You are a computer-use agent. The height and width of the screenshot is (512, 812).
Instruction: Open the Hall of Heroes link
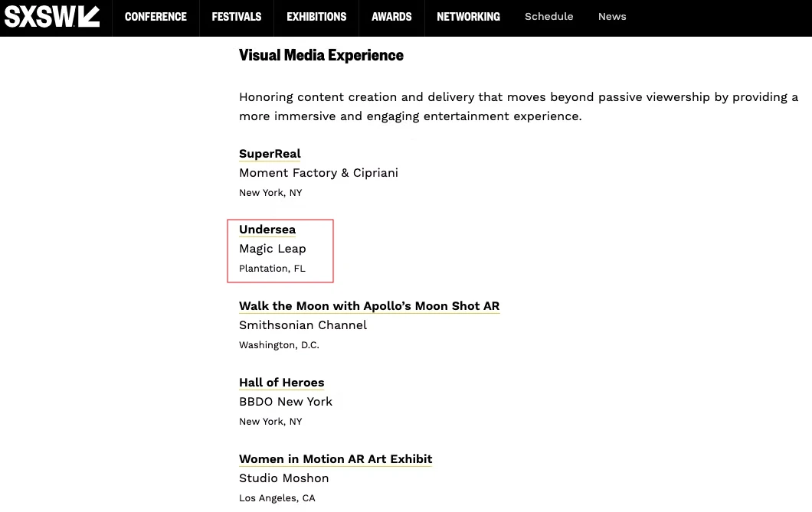[282, 382]
